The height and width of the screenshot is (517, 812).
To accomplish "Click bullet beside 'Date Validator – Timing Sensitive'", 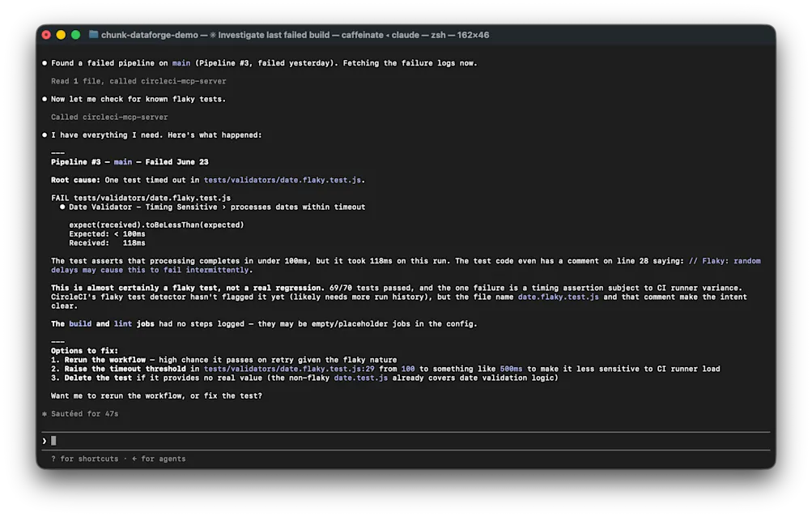I will tap(62, 207).
